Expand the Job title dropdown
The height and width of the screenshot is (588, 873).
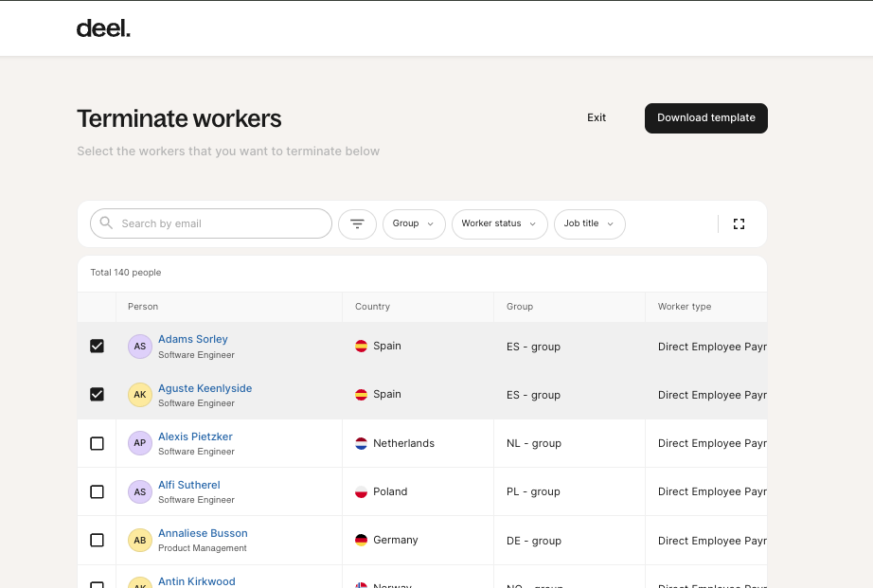589,224
